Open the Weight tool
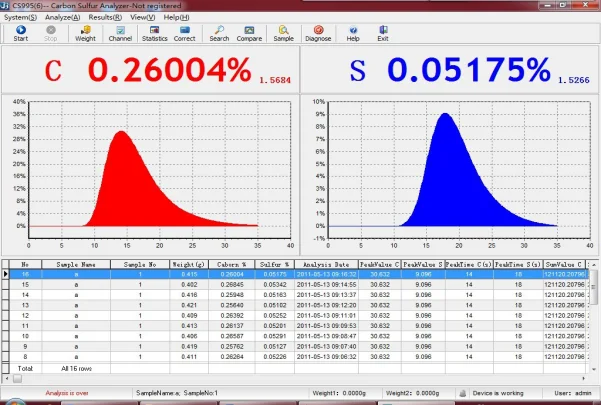This screenshot has width=601, height=405. pos(85,33)
